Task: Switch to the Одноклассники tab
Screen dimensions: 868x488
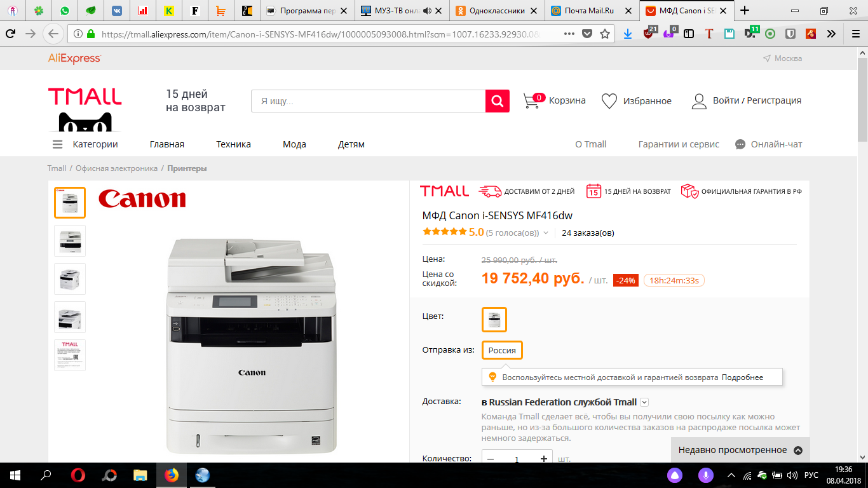Action: click(497, 10)
